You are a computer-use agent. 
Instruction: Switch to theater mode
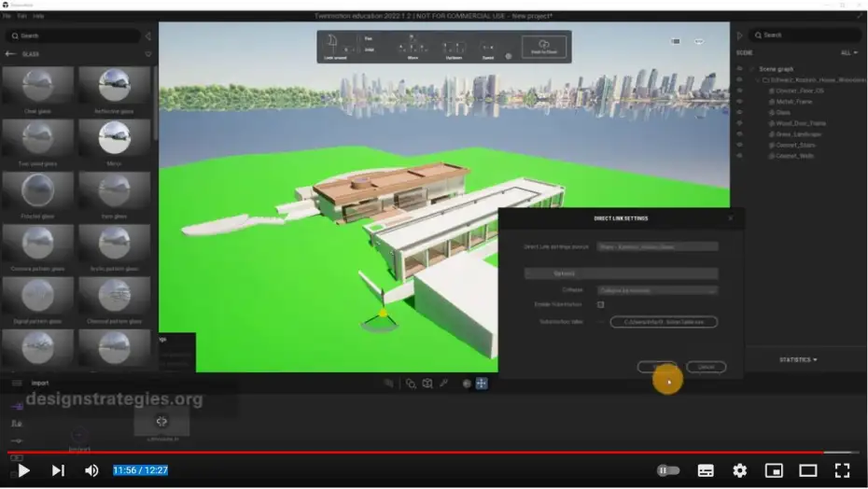(807, 470)
